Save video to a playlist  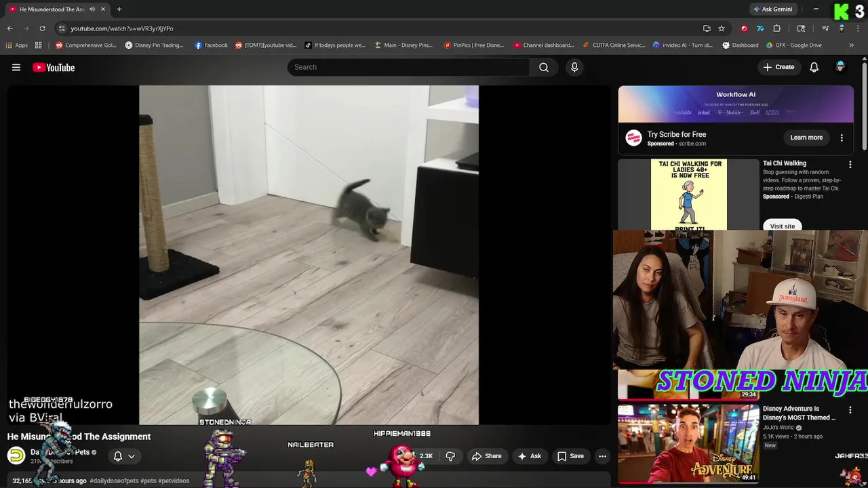pos(570,456)
